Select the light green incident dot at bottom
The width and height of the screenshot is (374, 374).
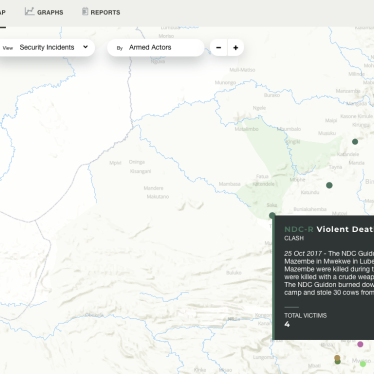pyautogui.click(x=363, y=364)
